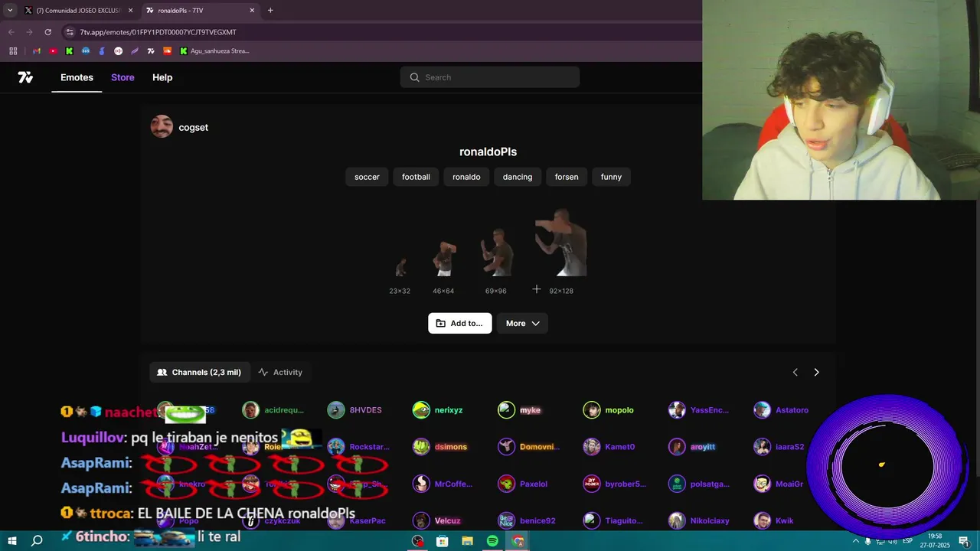Close the Comunidad JOSEO browser tab
The width and height of the screenshot is (980, 551).
click(x=130, y=11)
